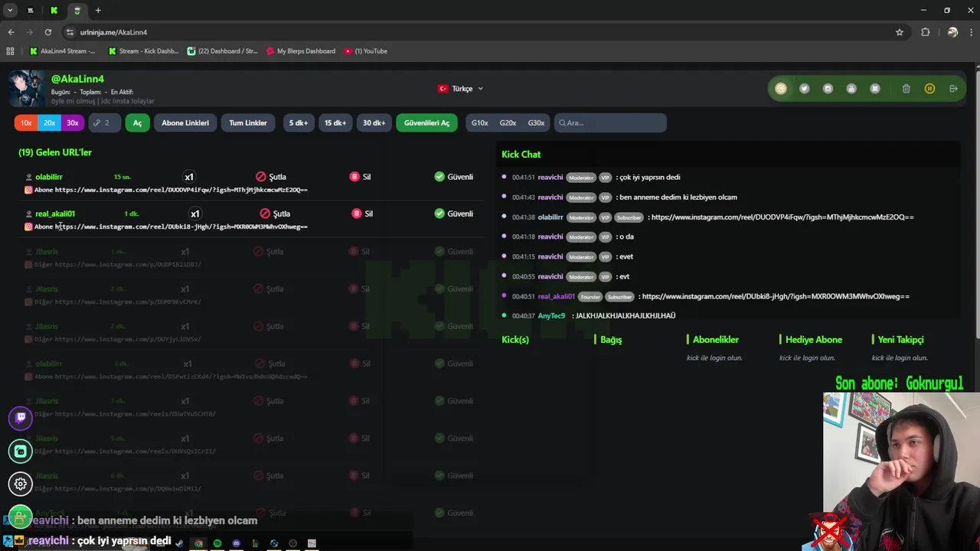
Task: Click Chrome icon in taskbar
Action: click(x=198, y=543)
